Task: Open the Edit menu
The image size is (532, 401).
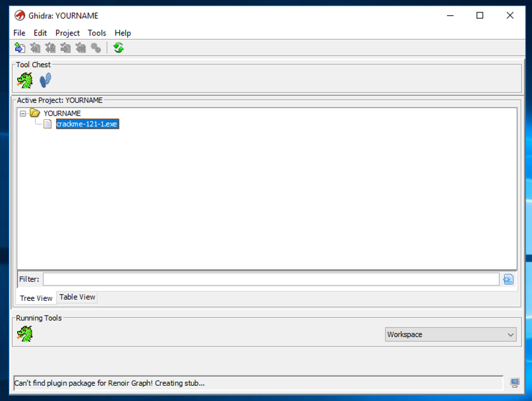Action: tap(40, 33)
